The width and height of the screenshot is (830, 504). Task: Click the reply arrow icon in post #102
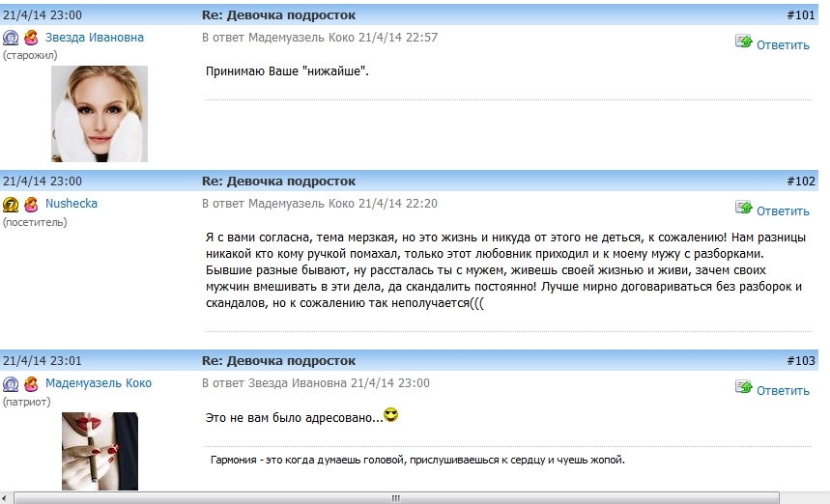click(743, 208)
